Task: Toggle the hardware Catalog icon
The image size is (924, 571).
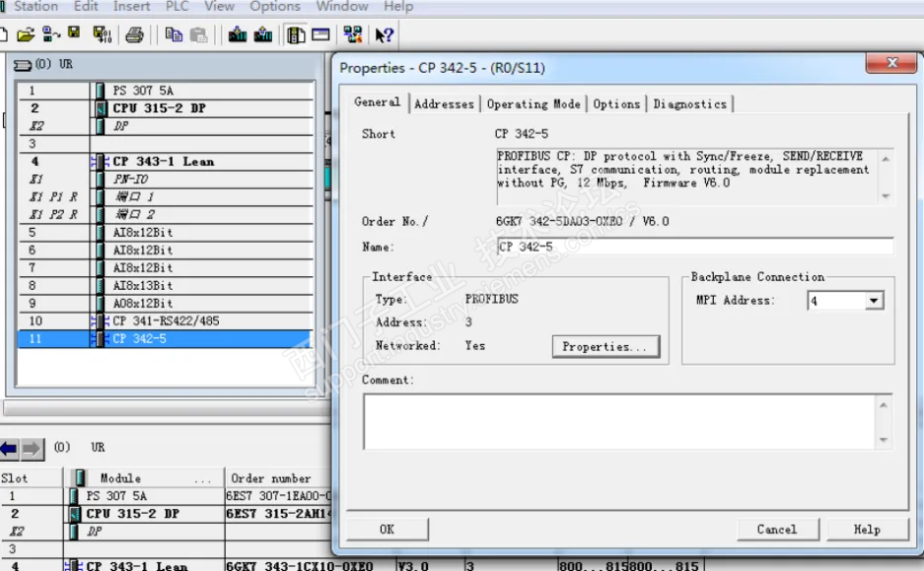Action: [295, 35]
